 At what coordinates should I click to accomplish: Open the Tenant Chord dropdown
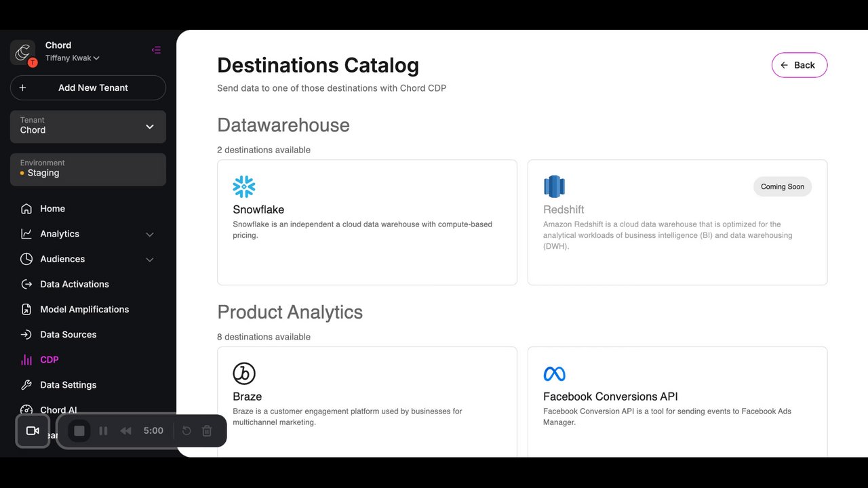[x=88, y=127]
